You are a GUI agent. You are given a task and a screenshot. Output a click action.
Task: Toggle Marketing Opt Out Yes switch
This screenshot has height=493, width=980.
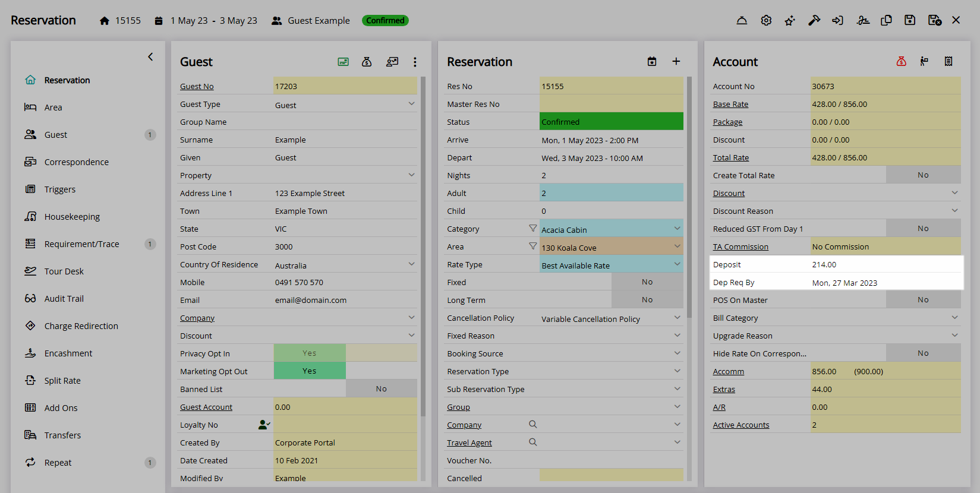click(310, 371)
